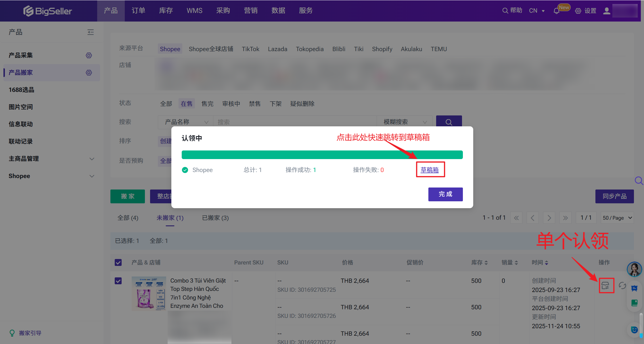Click the user account profile icon
The width and height of the screenshot is (644, 344).
607,11
